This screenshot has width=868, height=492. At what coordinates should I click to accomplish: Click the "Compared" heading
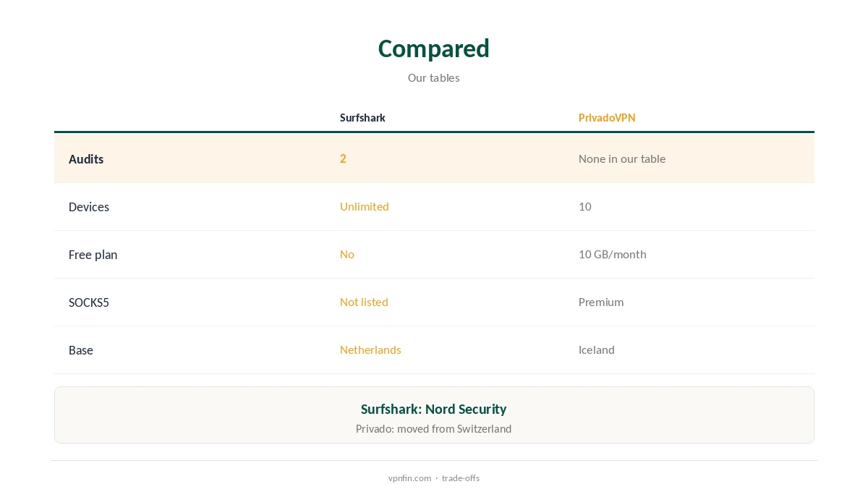click(434, 48)
